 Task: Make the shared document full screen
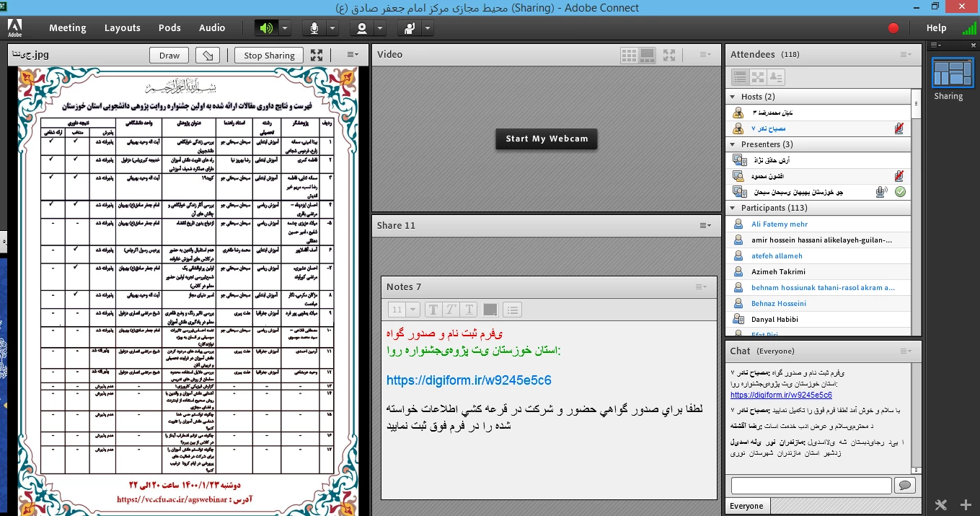coord(317,55)
